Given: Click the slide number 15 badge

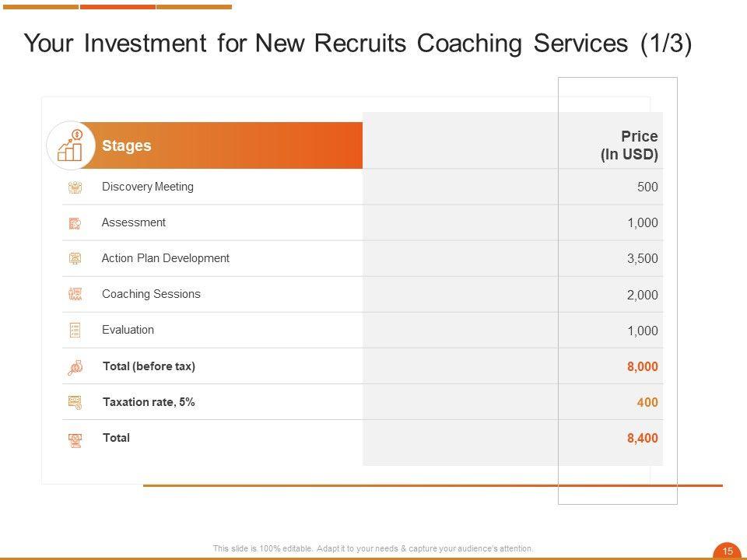Looking at the screenshot, I should point(728,551).
